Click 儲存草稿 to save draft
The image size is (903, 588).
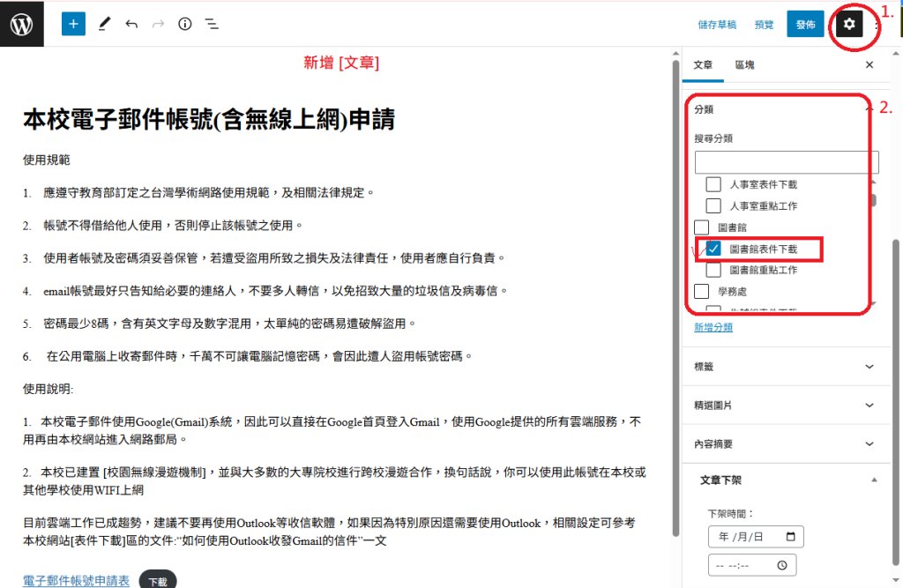point(717,24)
